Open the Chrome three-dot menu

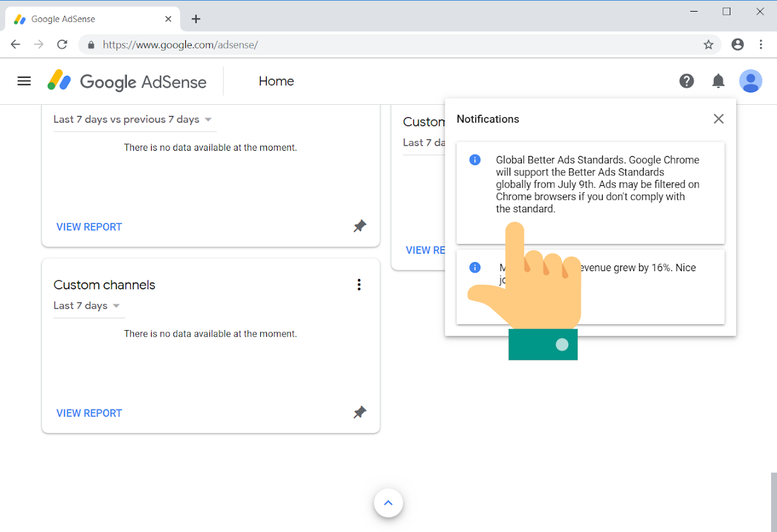click(x=761, y=45)
